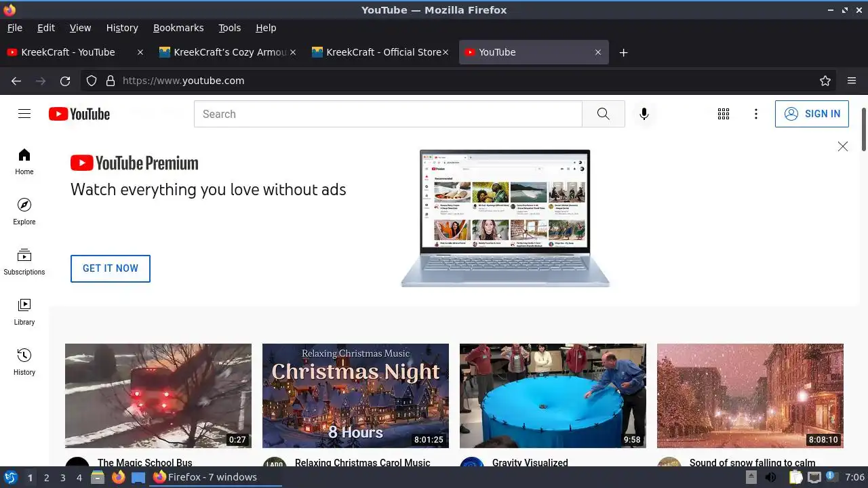Close the active YouTube tab

[598, 52]
